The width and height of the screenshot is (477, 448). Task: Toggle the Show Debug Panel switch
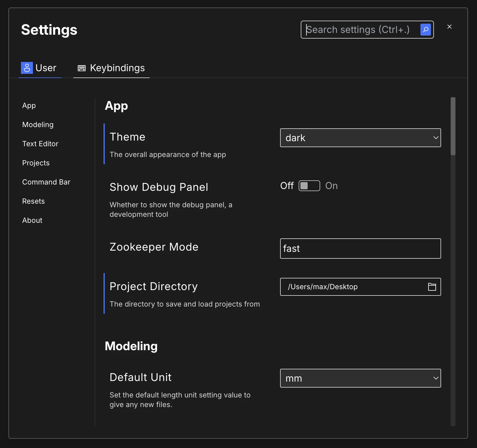(309, 186)
